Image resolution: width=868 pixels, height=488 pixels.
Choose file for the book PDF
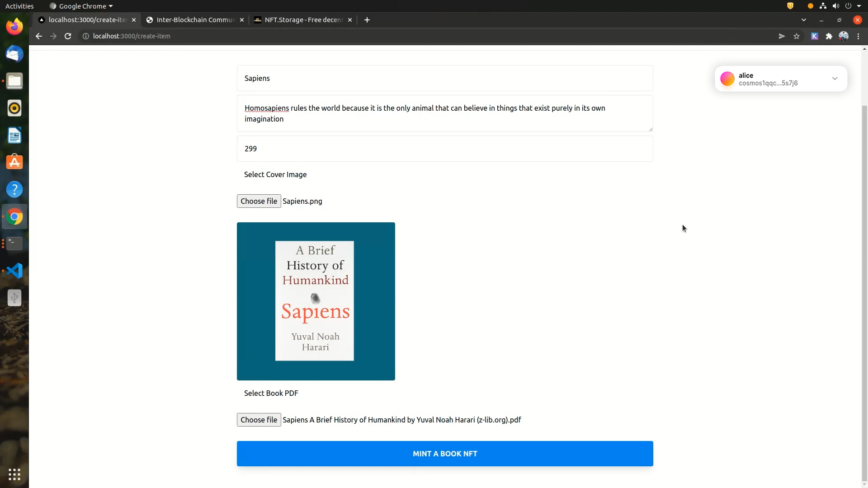pyautogui.click(x=259, y=420)
